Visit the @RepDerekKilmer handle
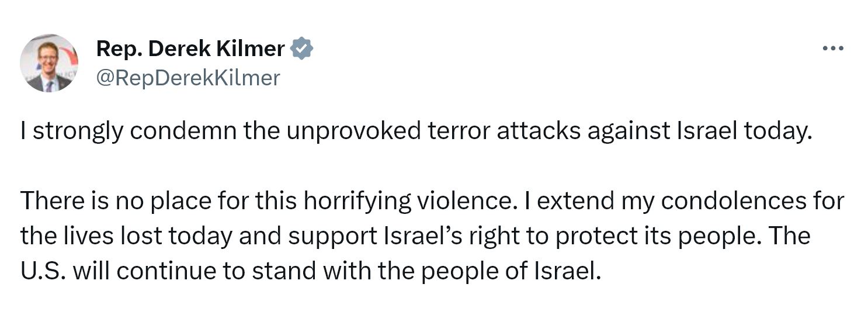 (188, 78)
